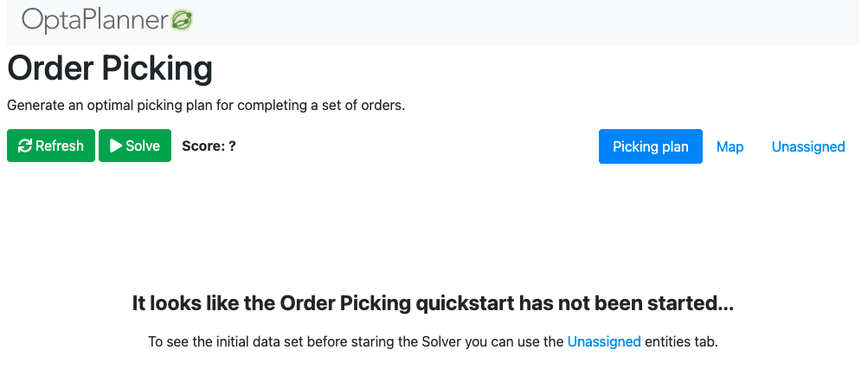Switch to the Unassigned tab
Viewport: 868px width, 389px height.
tap(808, 146)
